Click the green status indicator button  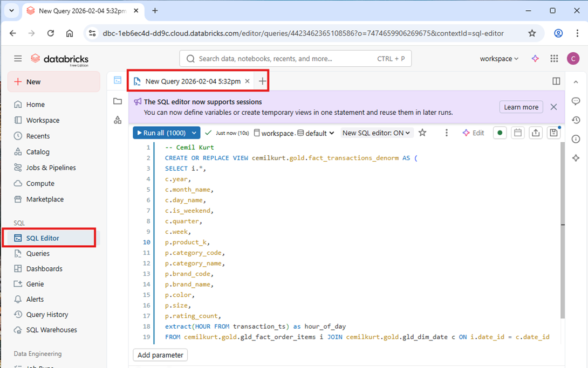pos(500,133)
